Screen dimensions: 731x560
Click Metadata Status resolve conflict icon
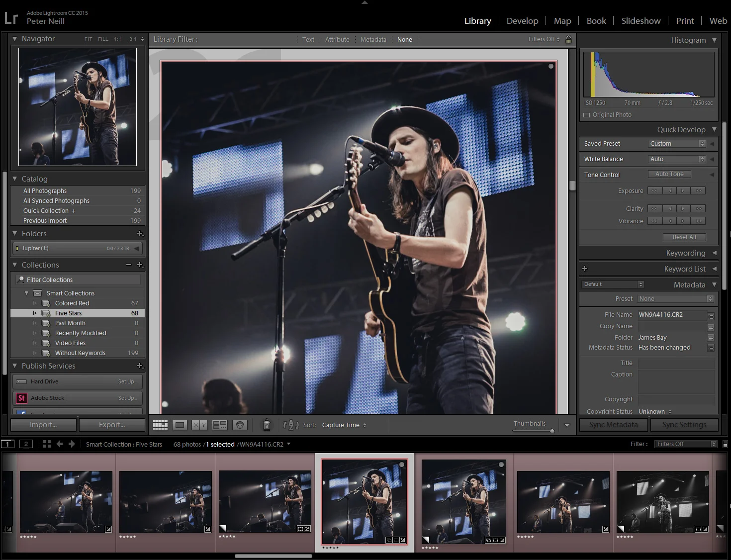click(x=711, y=348)
